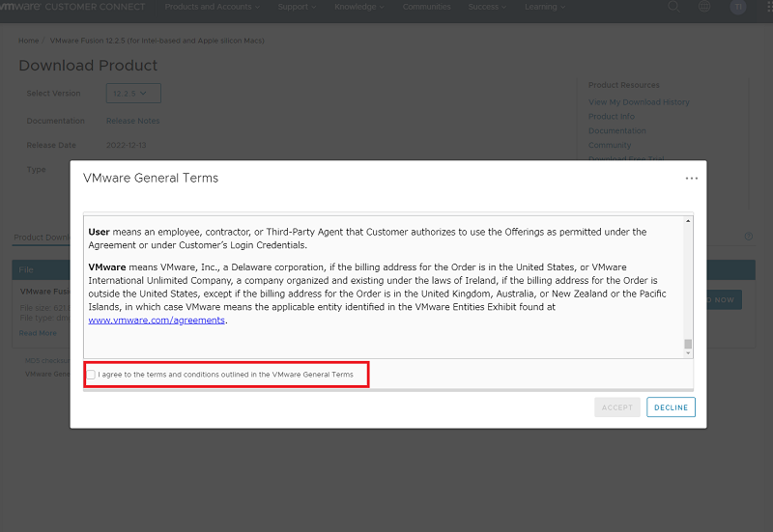Open the three-dot menu in terms dialog

pos(691,179)
